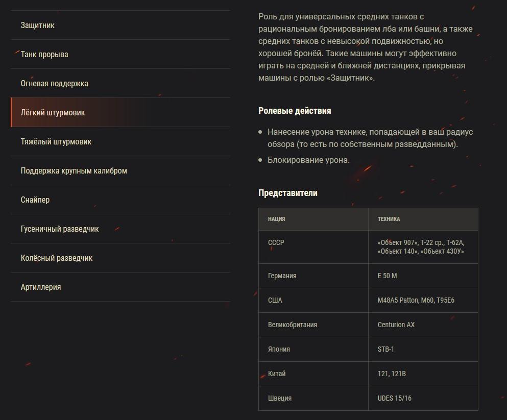Select the E 50 M vehicle cell
Screen dimensions: 507x420
(387, 276)
